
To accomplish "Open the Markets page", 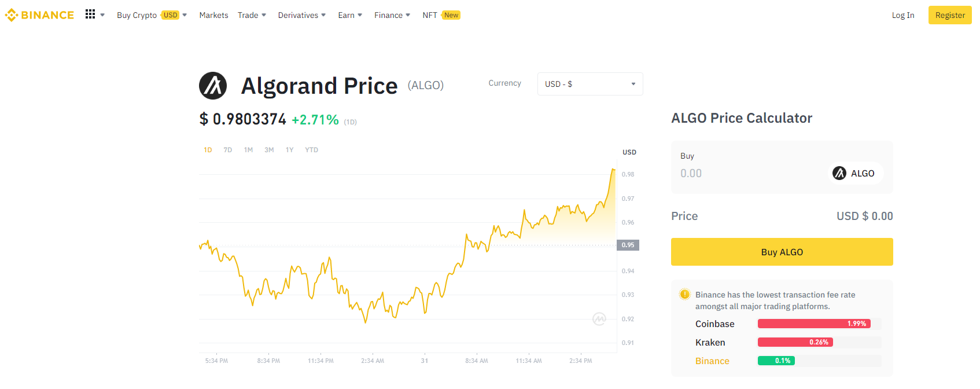I will pyautogui.click(x=213, y=15).
